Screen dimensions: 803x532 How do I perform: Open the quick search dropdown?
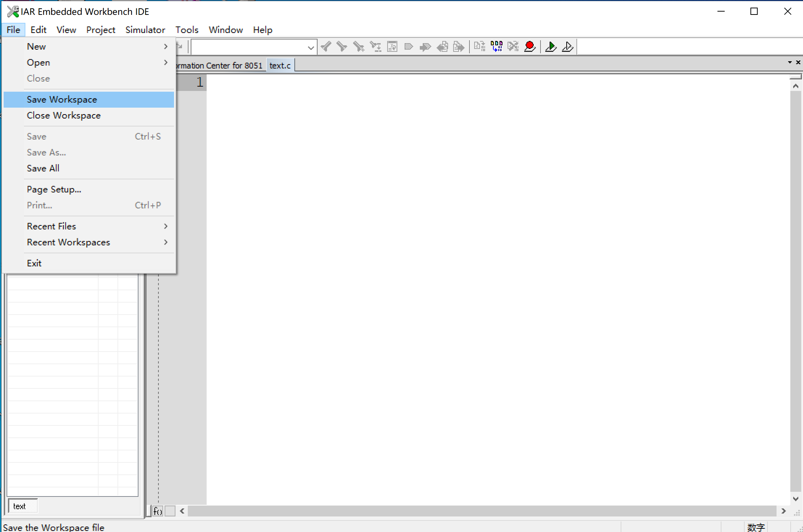(311, 47)
